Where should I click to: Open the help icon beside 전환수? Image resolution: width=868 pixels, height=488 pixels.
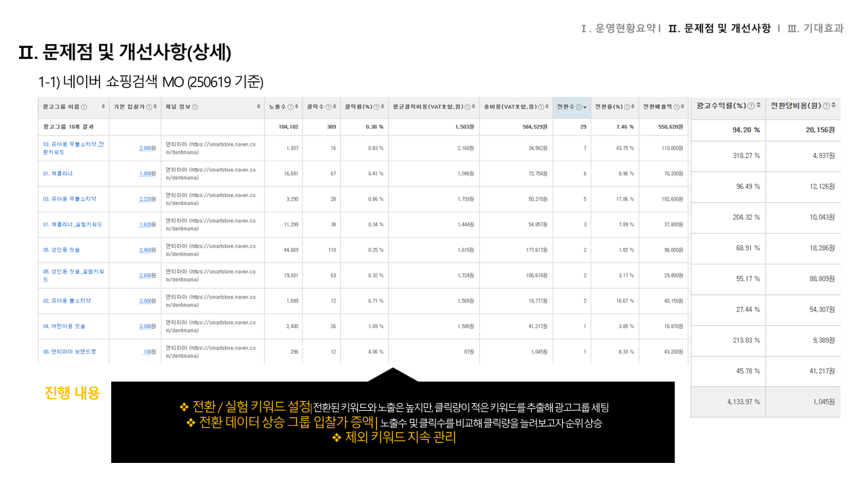(578, 106)
